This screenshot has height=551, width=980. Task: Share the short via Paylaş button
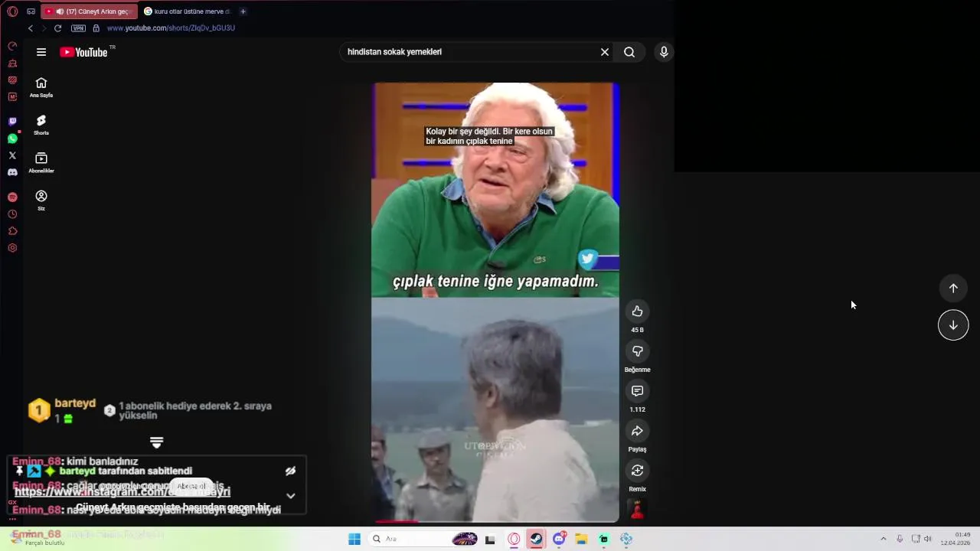(637, 431)
